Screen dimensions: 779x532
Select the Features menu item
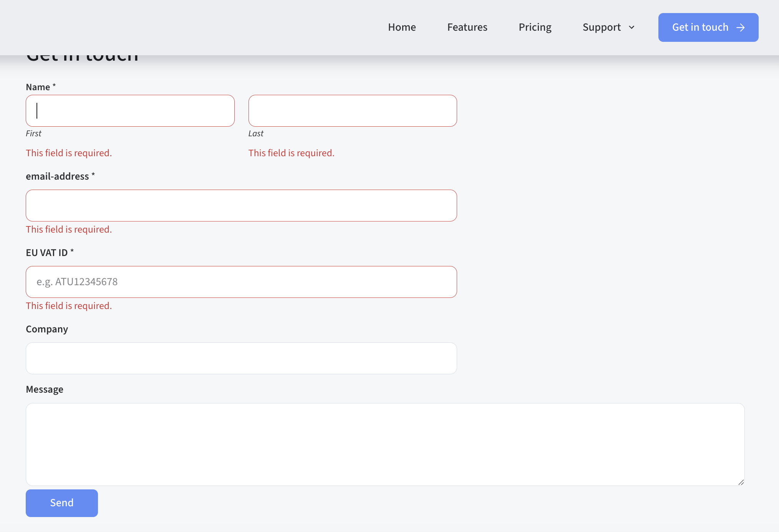[467, 27]
